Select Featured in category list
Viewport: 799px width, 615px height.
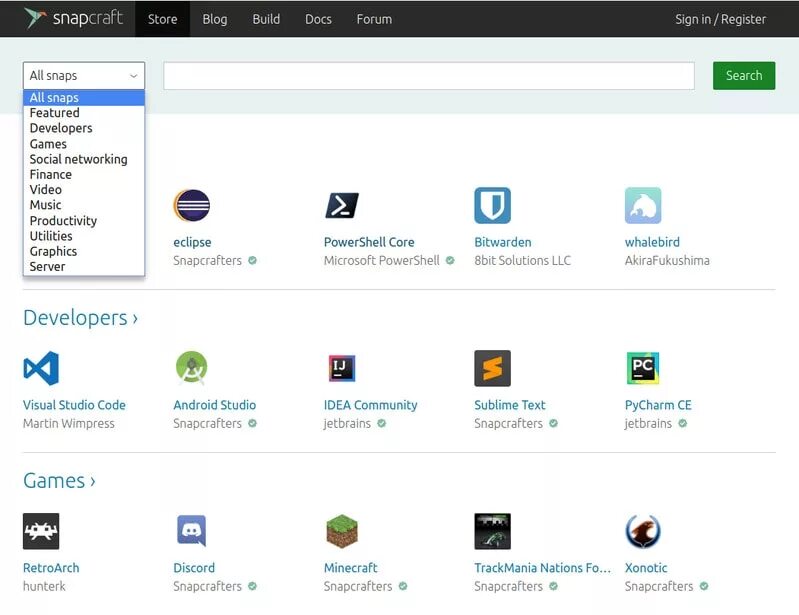(x=84, y=113)
